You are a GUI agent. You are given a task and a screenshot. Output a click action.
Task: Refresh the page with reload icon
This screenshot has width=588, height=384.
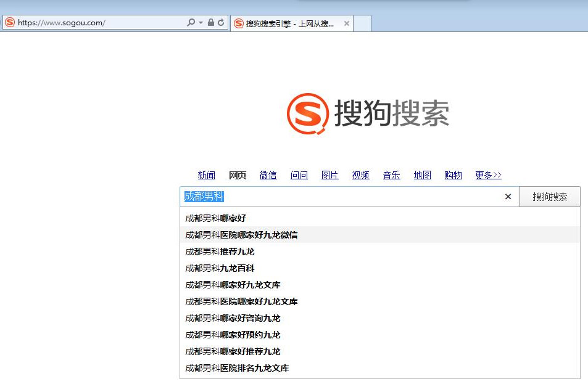[220, 23]
